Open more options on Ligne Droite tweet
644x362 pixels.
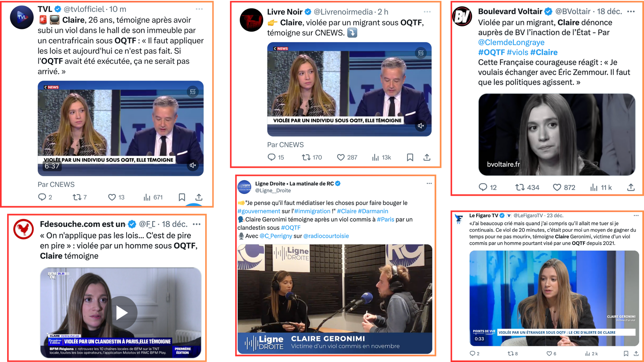click(x=429, y=183)
